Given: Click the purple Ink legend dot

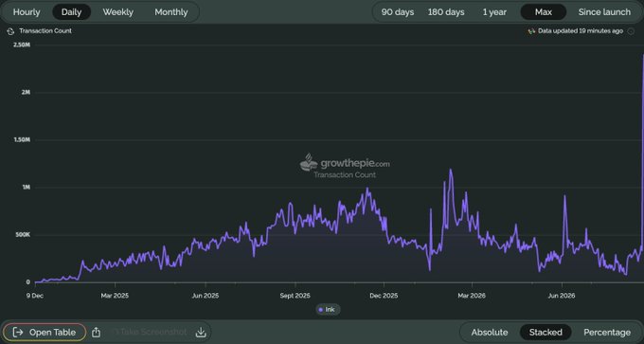Looking at the screenshot, I should click(321, 310).
